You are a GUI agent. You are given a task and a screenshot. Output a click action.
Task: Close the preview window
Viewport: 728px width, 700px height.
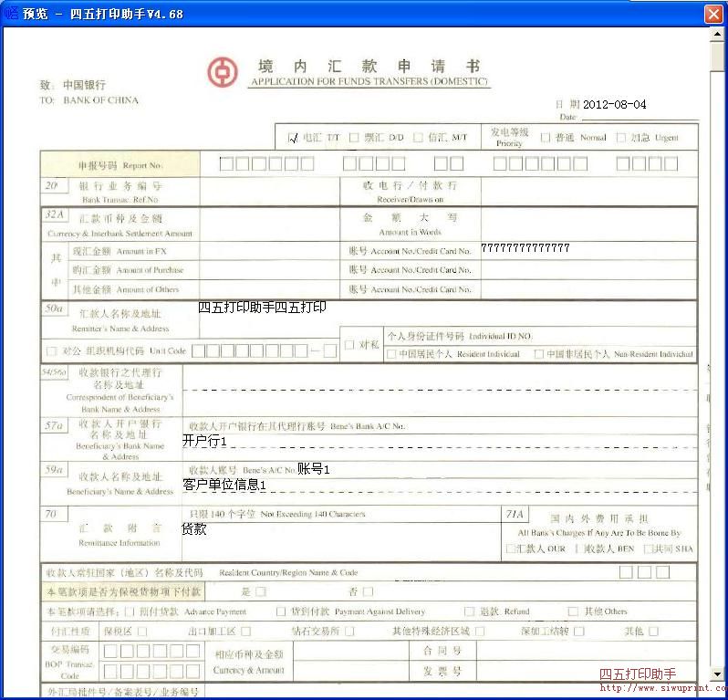pos(713,14)
